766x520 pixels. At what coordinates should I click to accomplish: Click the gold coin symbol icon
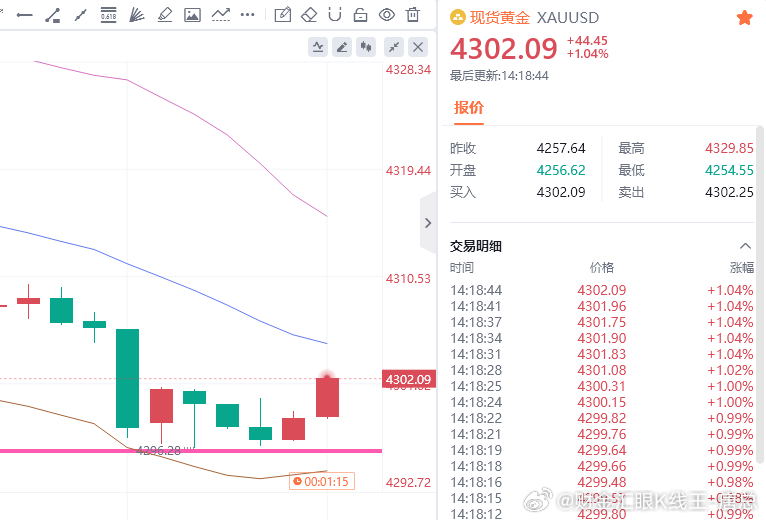(x=458, y=18)
